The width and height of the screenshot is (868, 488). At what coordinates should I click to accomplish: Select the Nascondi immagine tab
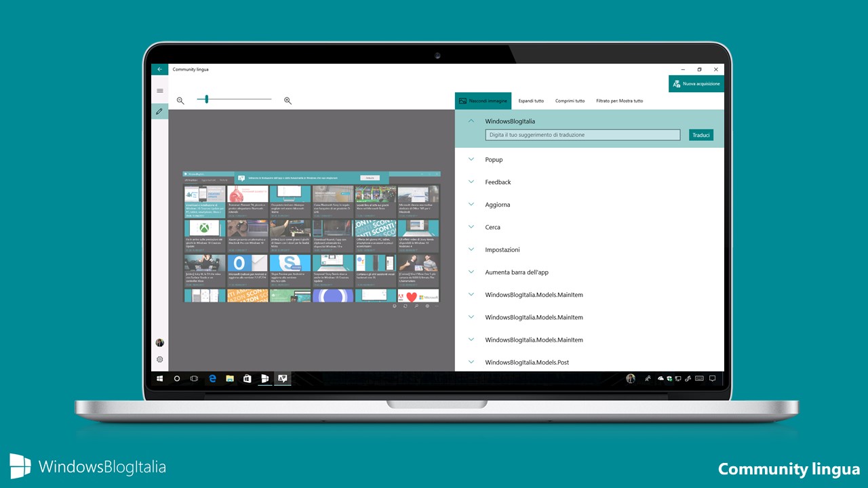click(483, 100)
